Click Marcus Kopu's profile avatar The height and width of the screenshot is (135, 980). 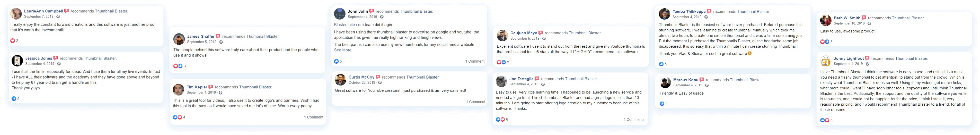[x=665, y=82]
